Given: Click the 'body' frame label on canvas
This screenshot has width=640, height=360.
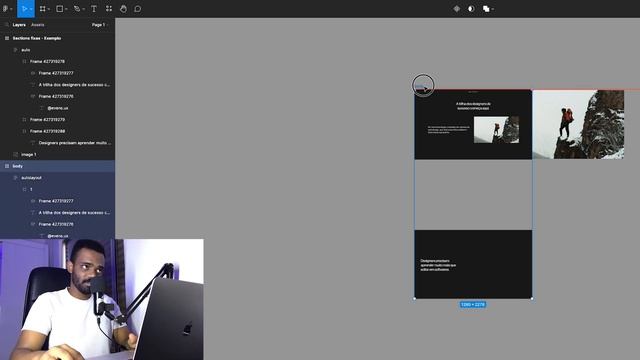Looking at the screenshot, I should tap(419, 87).
